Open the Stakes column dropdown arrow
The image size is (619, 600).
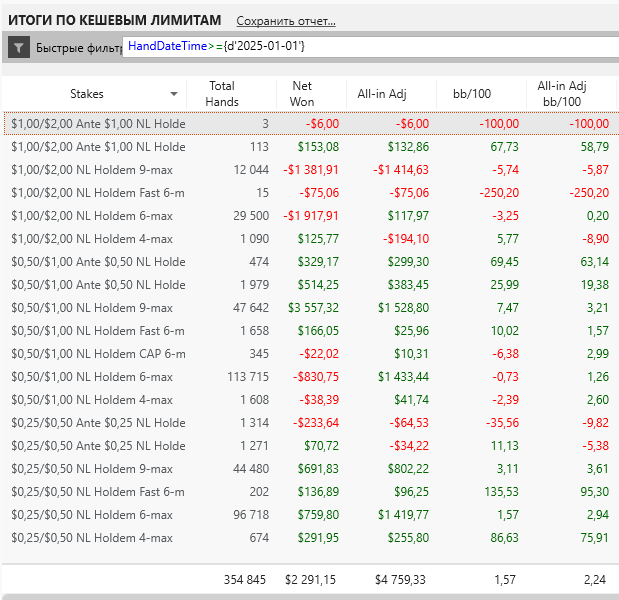tap(175, 94)
